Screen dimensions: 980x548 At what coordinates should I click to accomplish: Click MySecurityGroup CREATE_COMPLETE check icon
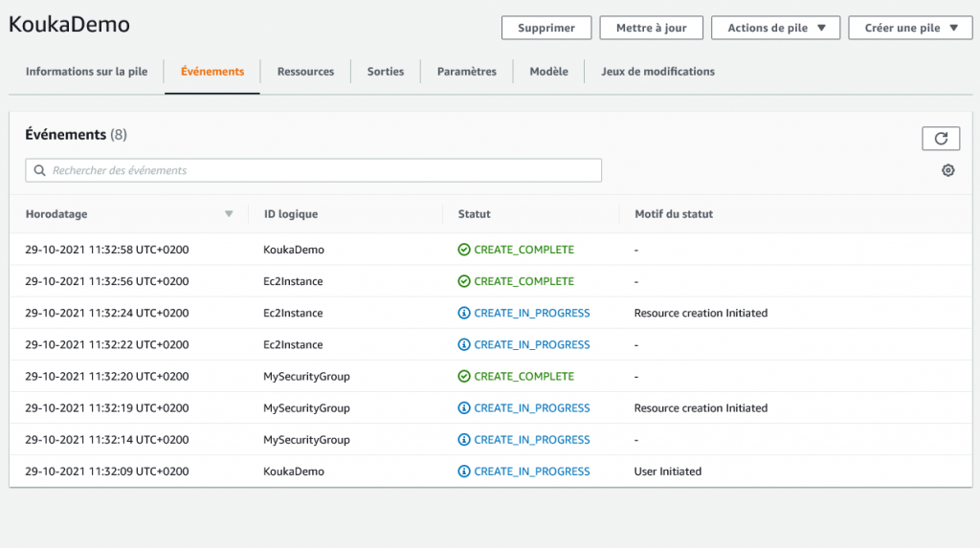point(464,376)
